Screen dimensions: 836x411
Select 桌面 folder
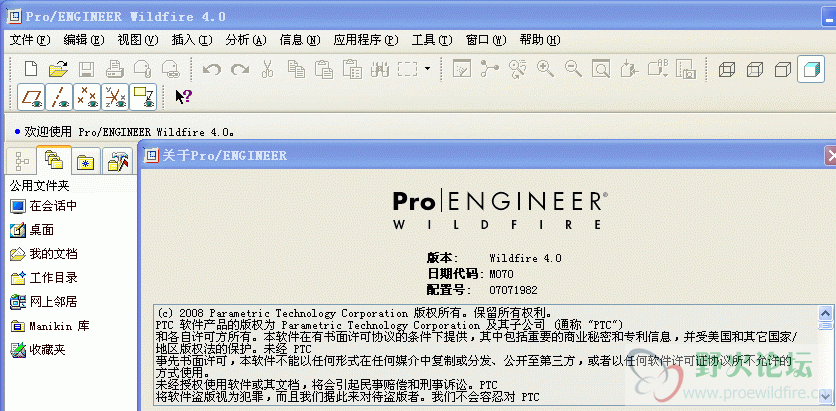33,230
